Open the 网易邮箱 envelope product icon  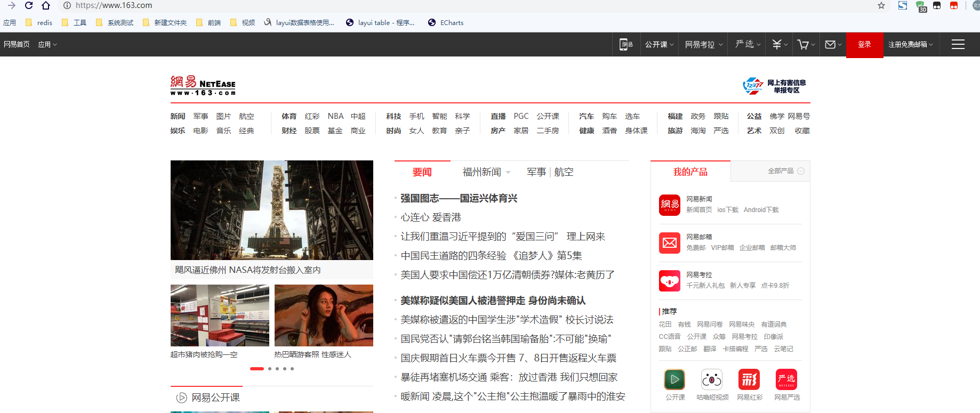670,243
